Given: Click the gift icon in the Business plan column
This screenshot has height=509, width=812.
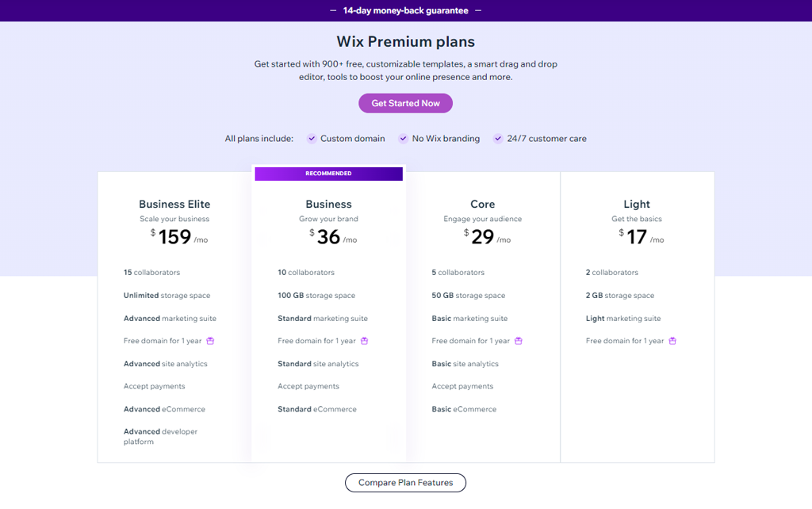Looking at the screenshot, I should [364, 340].
